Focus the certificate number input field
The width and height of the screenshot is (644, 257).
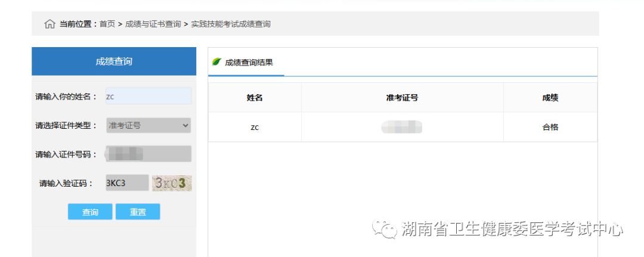click(148, 154)
